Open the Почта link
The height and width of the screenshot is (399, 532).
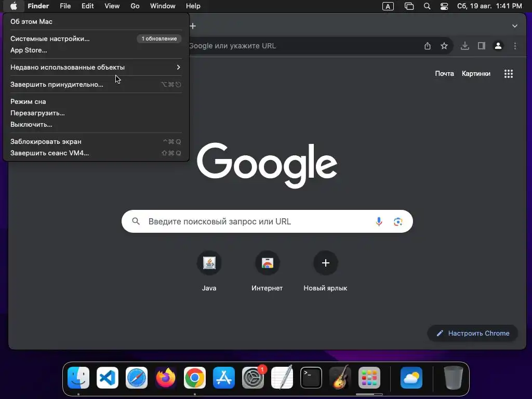(x=445, y=74)
